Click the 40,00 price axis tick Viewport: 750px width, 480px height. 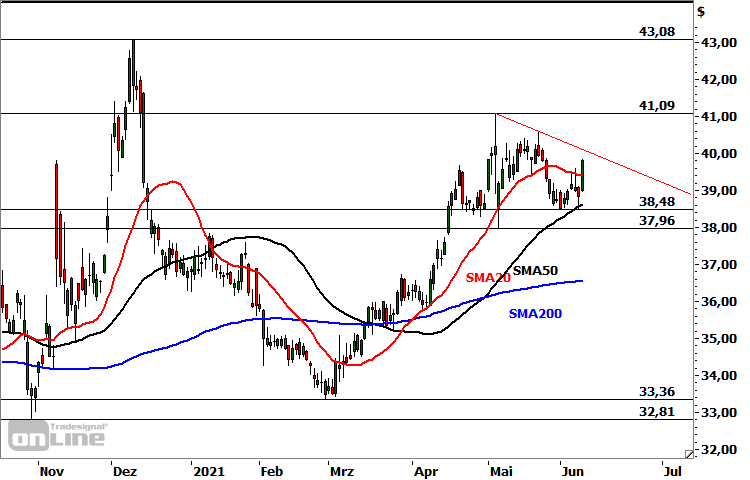[x=717, y=154]
